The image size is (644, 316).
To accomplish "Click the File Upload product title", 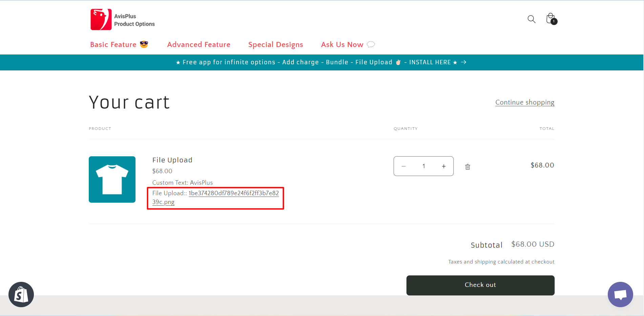I will pos(172,160).
